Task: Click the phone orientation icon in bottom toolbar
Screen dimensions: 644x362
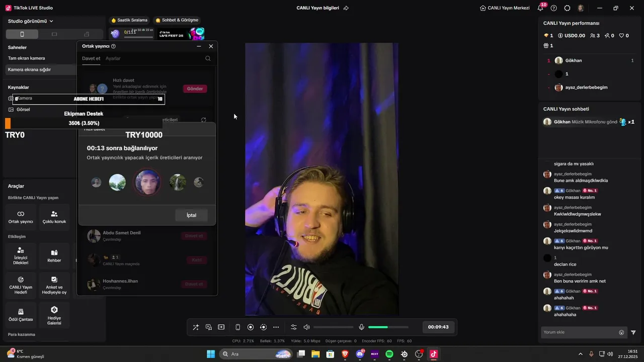Action: [238, 327]
